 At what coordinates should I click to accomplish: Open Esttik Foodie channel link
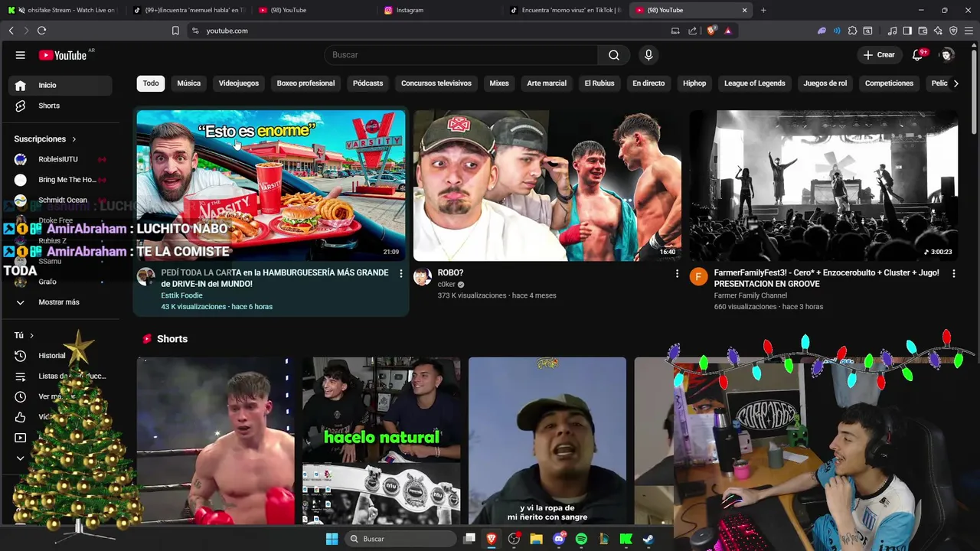(x=181, y=295)
